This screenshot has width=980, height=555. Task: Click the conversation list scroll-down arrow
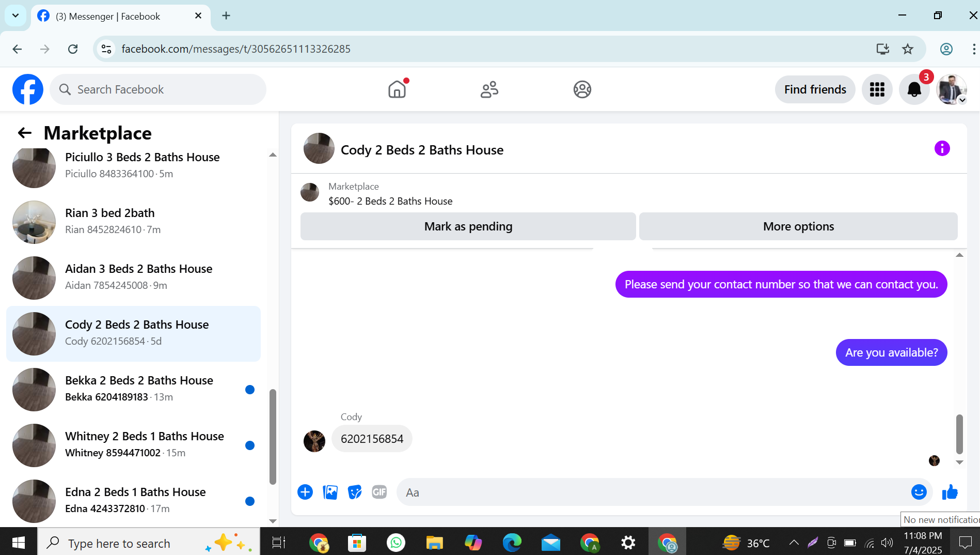coord(273,521)
